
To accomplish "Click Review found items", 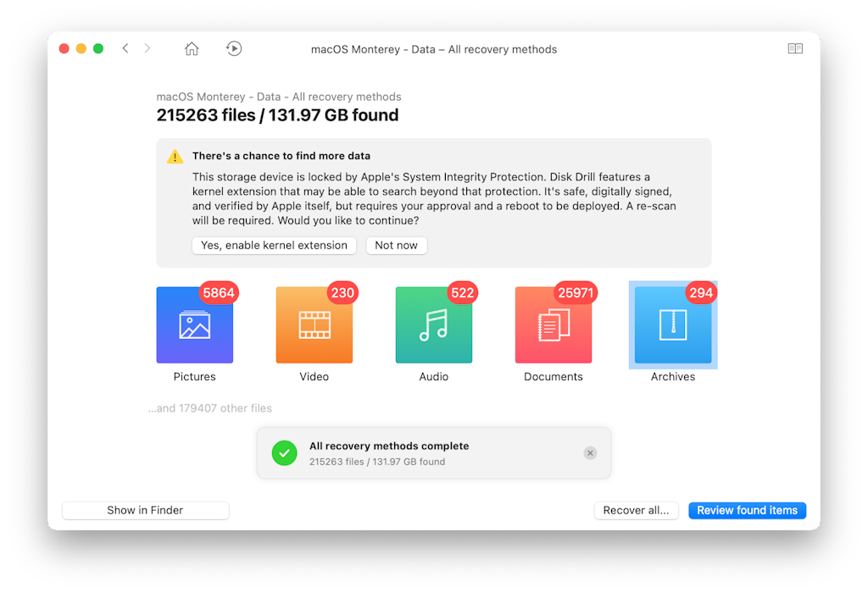I will coord(747,510).
